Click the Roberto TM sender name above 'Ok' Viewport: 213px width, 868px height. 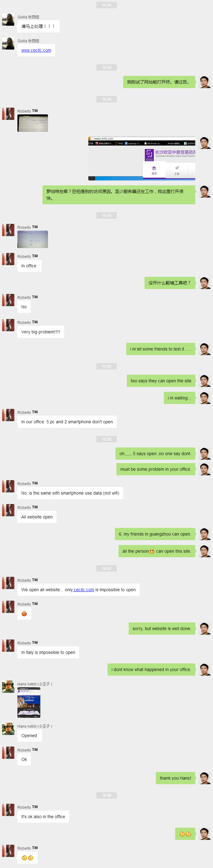pyautogui.click(x=28, y=750)
